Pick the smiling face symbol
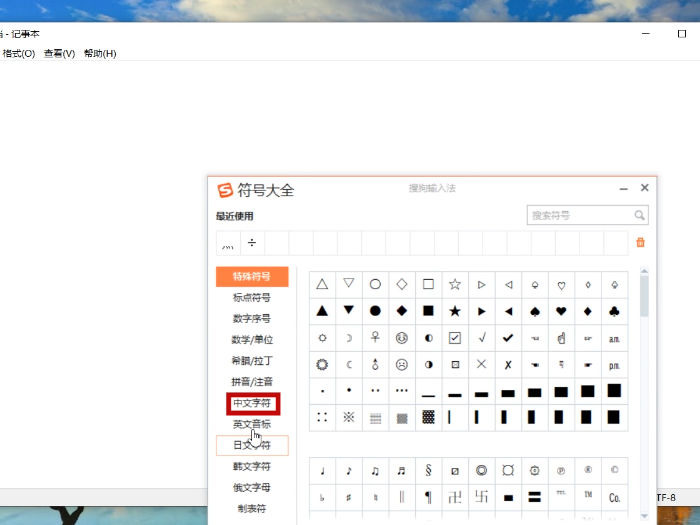Viewport: 700px width, 525px height. pyautogui.click(x=402, y=338)
